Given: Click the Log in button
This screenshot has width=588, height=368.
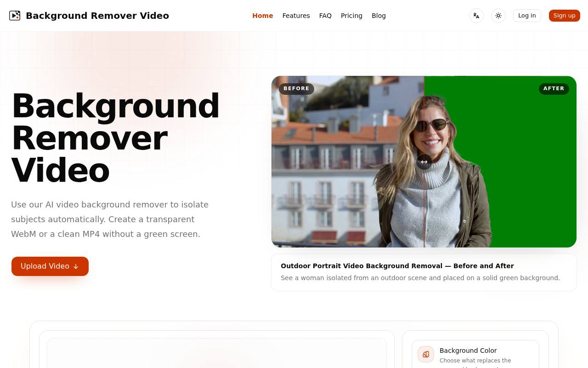Looking at the screenshot, I should click(x=527, y=16).
